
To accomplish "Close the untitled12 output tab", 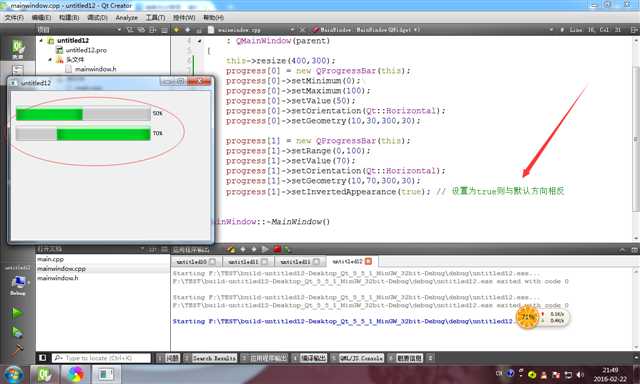I will (x=368, y=261).
